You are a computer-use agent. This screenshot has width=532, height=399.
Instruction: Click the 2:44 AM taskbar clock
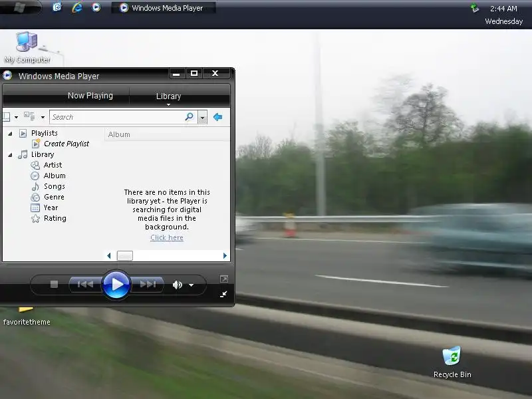point(503,9)
